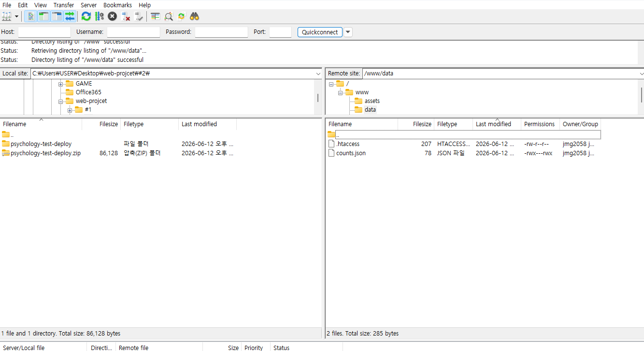This screenshot has width=644, height=351.
Task: Click the Server/Local file queue column header
Action: pyautogui.click(x=43, y=348)
